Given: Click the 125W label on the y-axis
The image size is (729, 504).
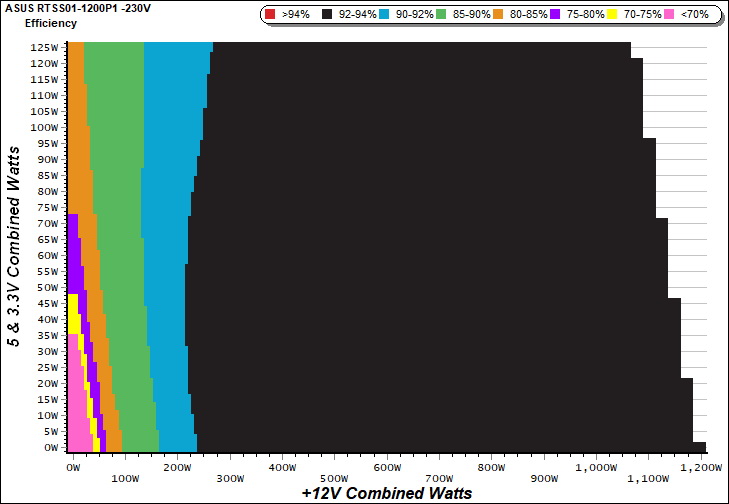Looking at the screenshot, I should 44,47.
